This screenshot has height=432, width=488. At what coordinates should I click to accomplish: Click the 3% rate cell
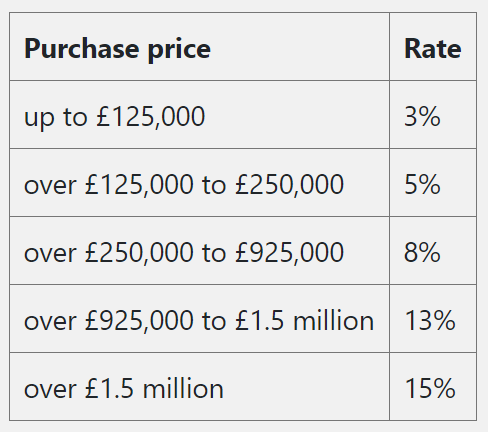click(x=433, y=115)
